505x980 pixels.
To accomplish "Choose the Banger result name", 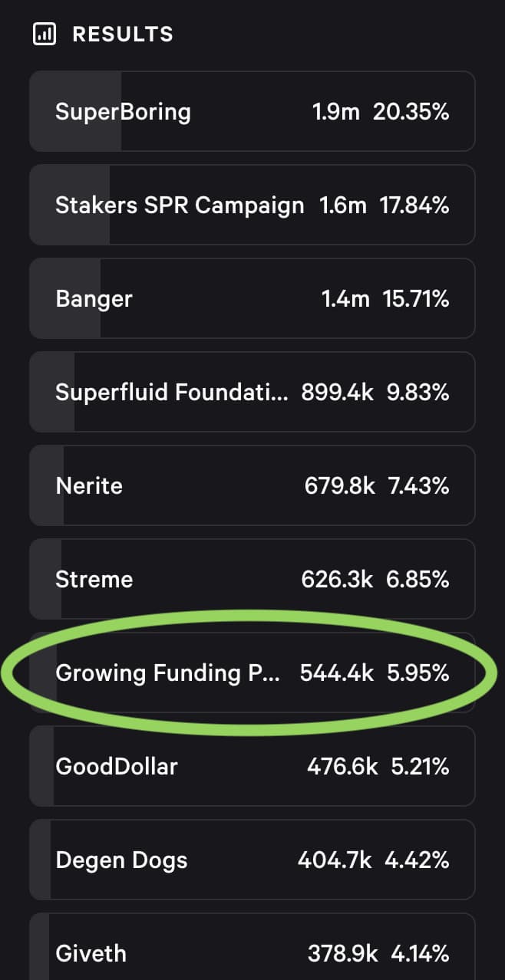I will (94, 299).
